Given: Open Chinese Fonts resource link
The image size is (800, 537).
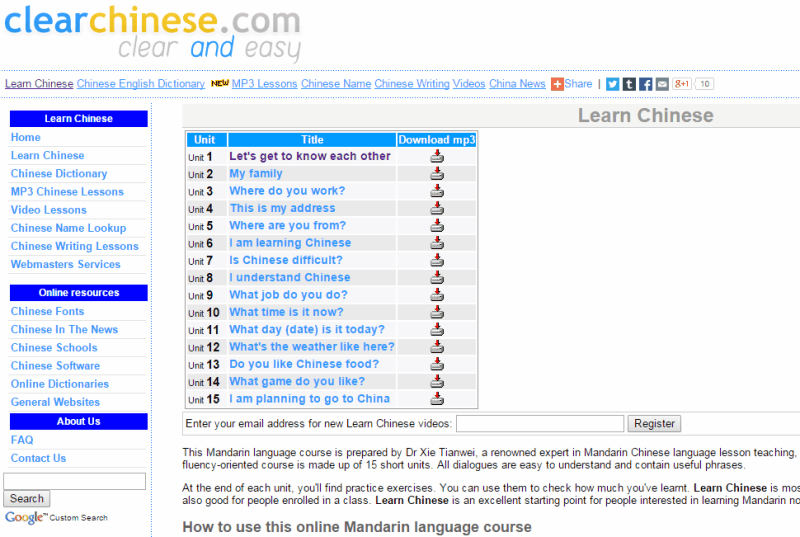Looking at the screenshot, I should (47, 311).
